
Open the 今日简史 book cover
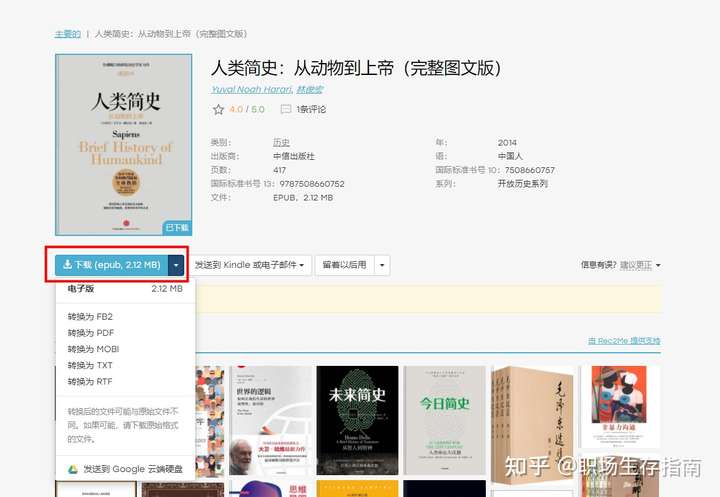click(444, 420)
